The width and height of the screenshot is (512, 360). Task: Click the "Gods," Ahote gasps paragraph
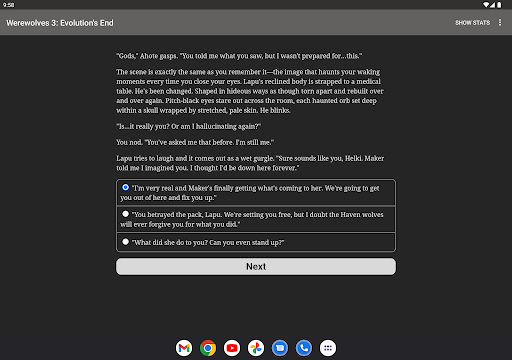(x=239, y=56)
